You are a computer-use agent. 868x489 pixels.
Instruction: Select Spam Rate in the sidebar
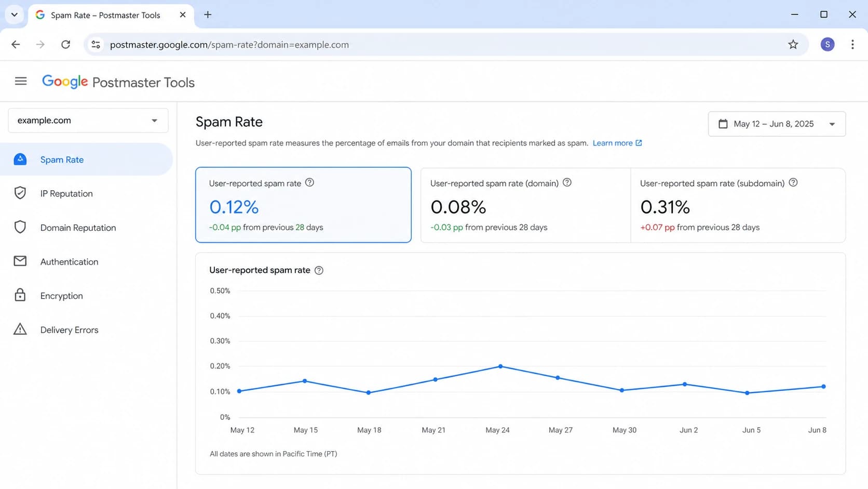point(86,160)
